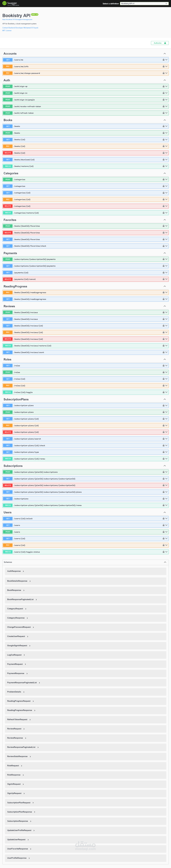Viewport: 171px width, 868px height.
Task: Click the lock icon on GET /users/me
Action: tap(163, 60)
